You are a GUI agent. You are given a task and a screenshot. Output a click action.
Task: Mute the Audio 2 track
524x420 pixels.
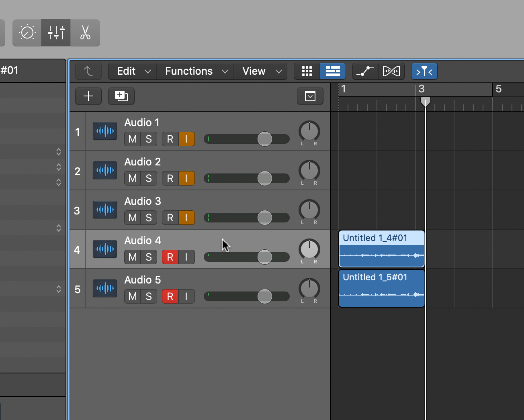(x=133, y=178)
